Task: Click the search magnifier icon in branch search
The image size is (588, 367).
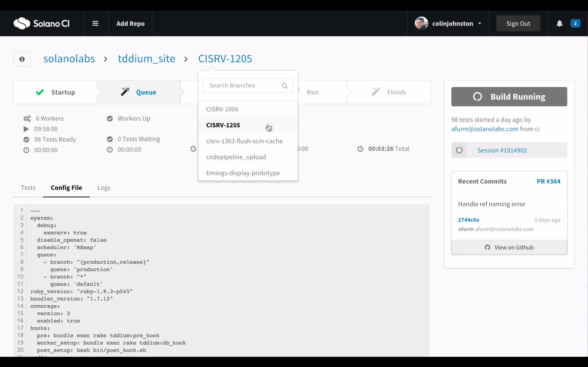Action: 285,86
